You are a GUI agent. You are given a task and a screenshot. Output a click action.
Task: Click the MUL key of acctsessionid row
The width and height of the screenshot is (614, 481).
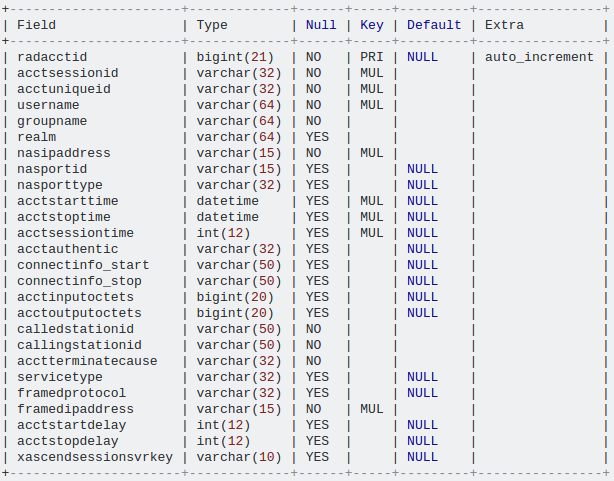click(x=372, y=73)
